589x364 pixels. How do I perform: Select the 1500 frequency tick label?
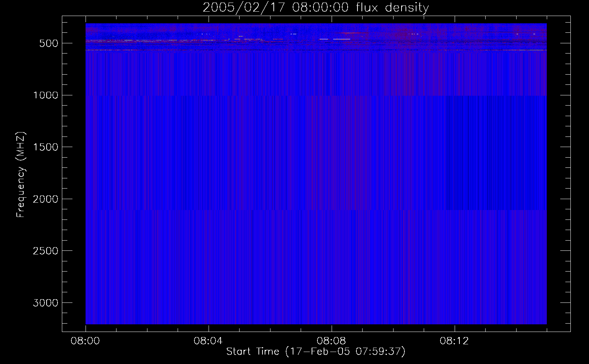[46, 147]
